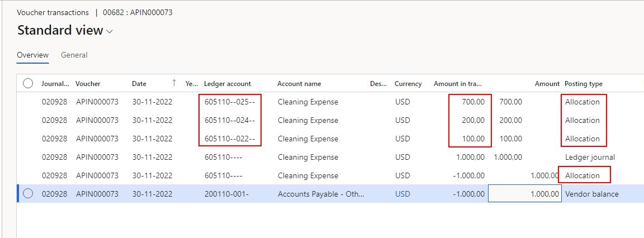Click the Ledger journal posting type cell
The image size is (644, 238).
590,157
